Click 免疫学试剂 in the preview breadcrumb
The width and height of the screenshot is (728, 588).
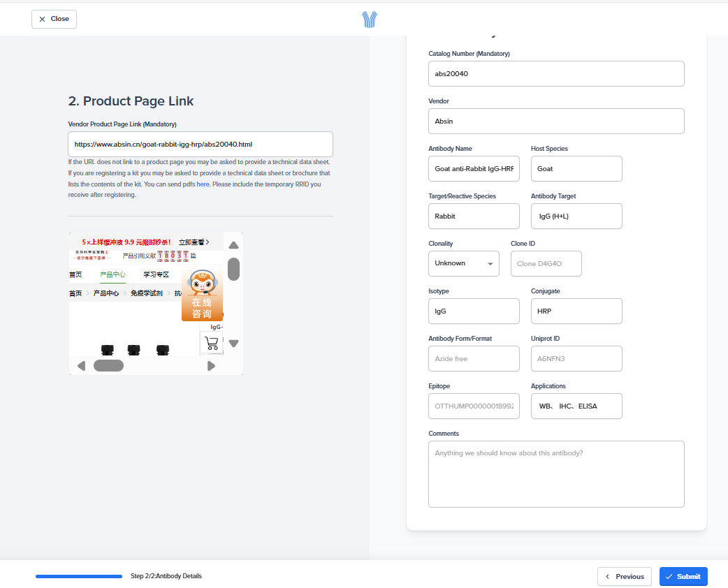coord(147,293)
